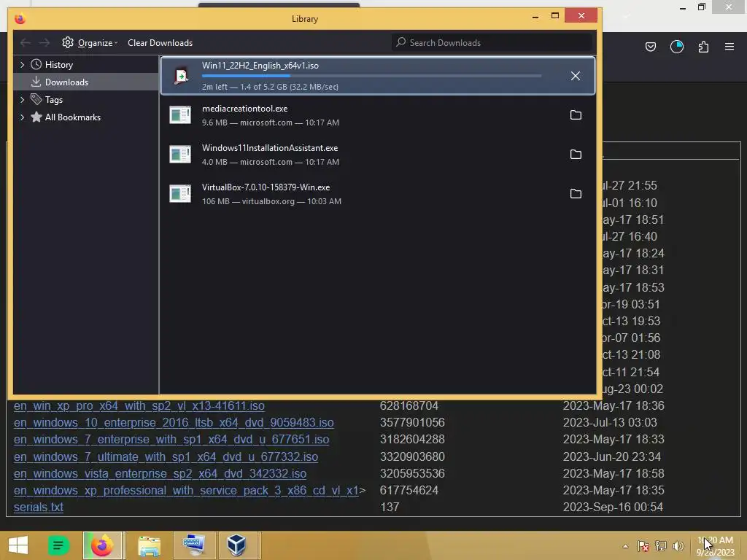
Task: Select Downloads in the Library sidebar
Action: pos(86,82)
